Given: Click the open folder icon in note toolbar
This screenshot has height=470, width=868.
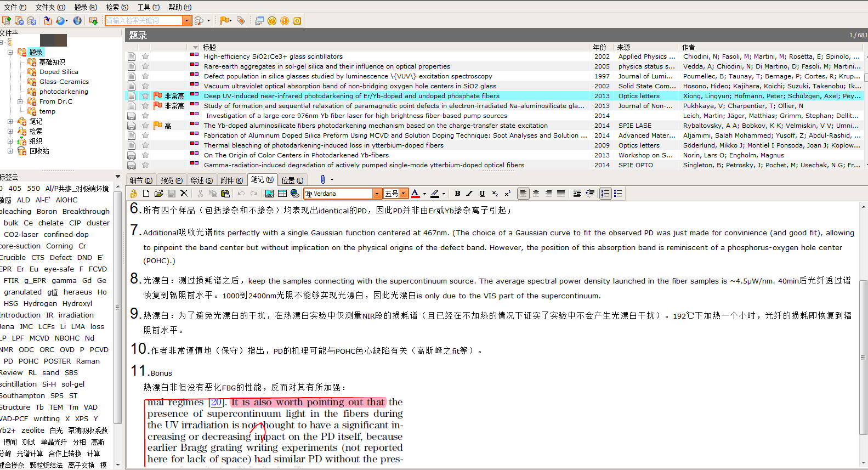Looking at the screenshot, I should (x=158, y=194).
